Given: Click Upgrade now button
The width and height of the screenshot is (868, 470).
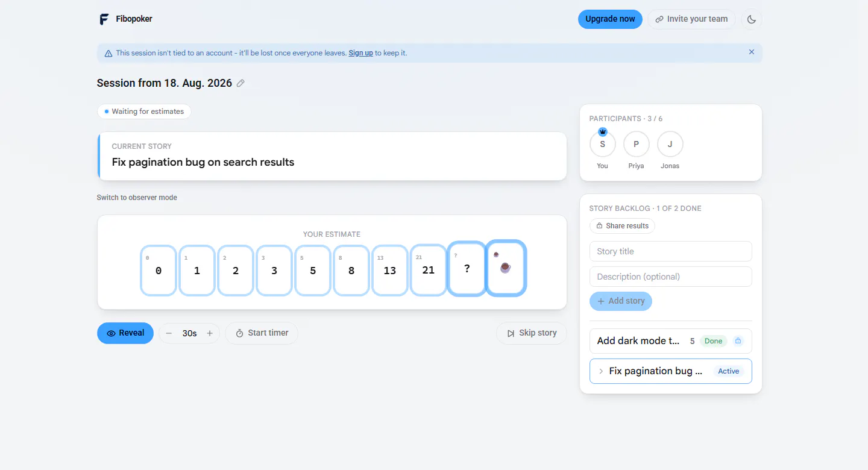Looking at the screenshot, I should pos(610,19).
